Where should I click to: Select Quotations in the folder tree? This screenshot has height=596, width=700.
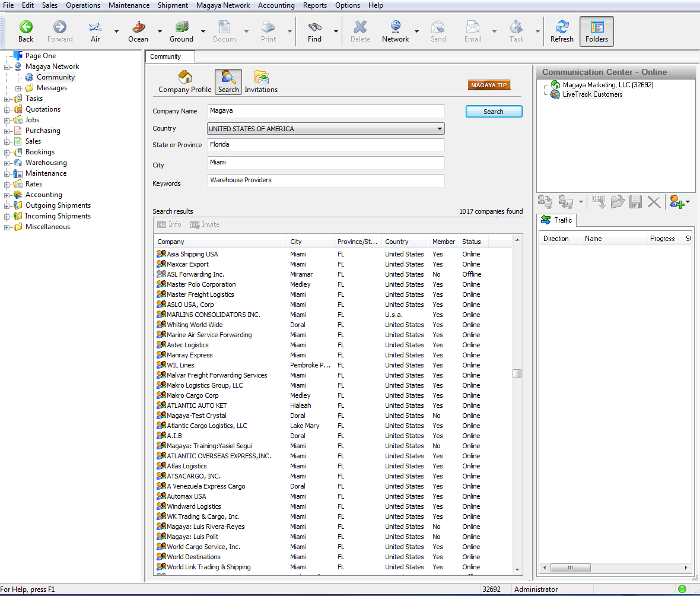(x=43, y=109)
